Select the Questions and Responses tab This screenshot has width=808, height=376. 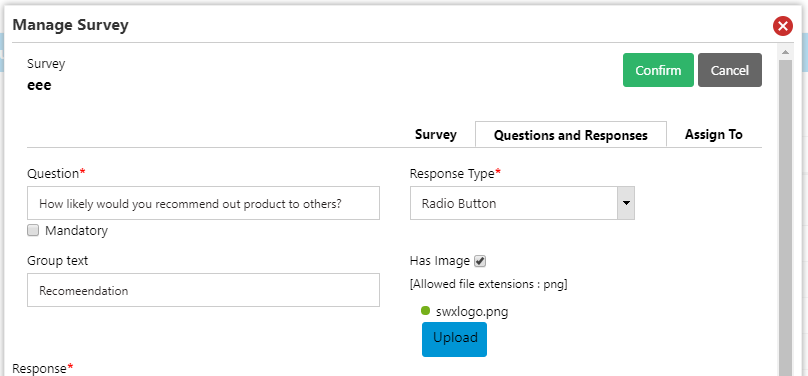tap(570, 135)
